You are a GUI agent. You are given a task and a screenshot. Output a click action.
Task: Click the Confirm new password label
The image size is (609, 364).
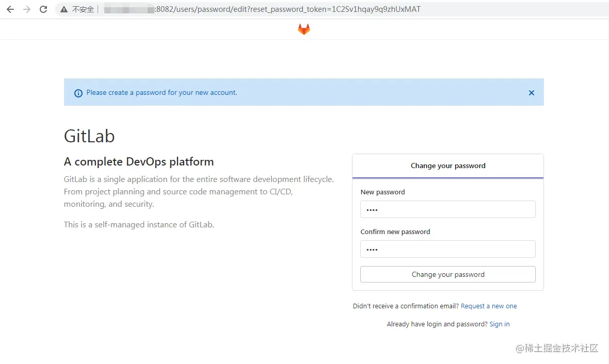coord(395,232)
